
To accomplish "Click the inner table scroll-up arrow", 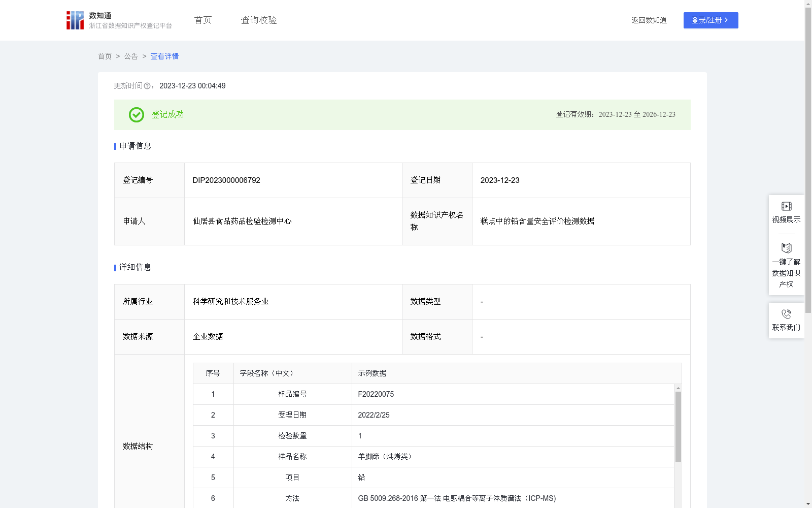I will (x=678, y=388).
